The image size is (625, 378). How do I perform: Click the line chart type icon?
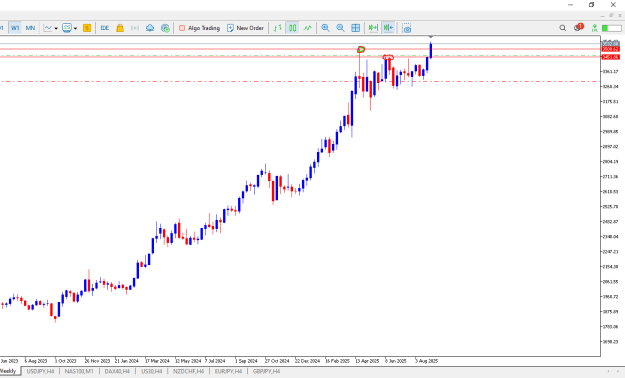click(48, 28)
